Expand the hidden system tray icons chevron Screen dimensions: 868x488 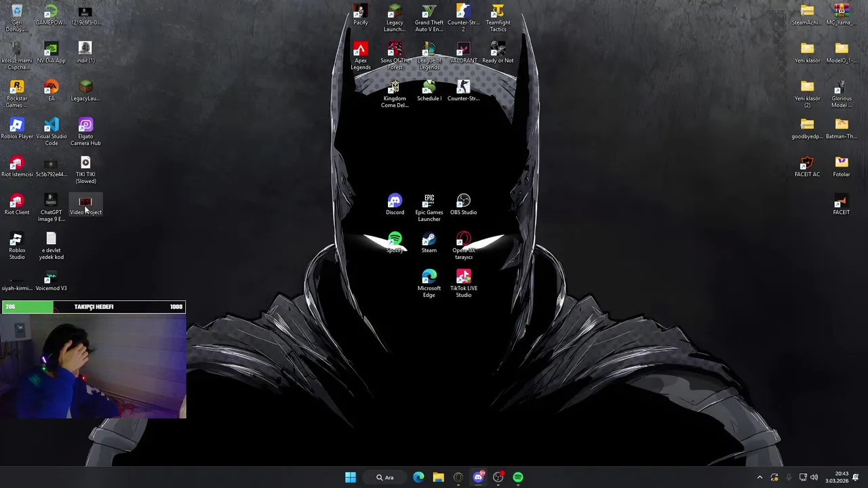point(759,477)
